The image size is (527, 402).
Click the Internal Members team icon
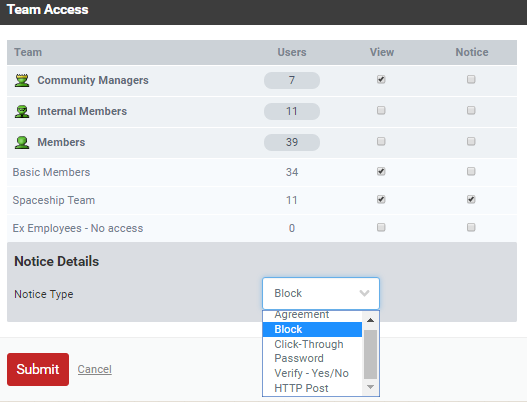[22, 112]
